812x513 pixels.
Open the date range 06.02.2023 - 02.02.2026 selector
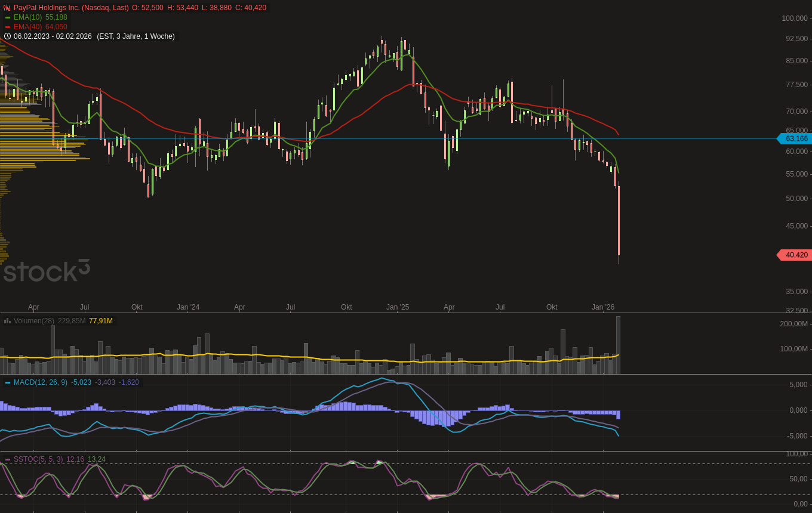(53, 36)
